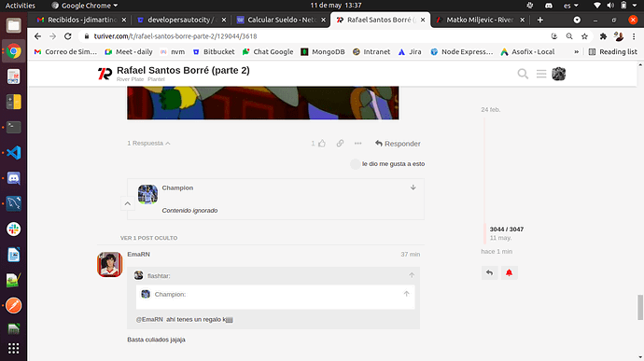Copy post link with chain icon
Image resolution: width=644 pixels, height=361 pixels.
click(x=340, y=144)
